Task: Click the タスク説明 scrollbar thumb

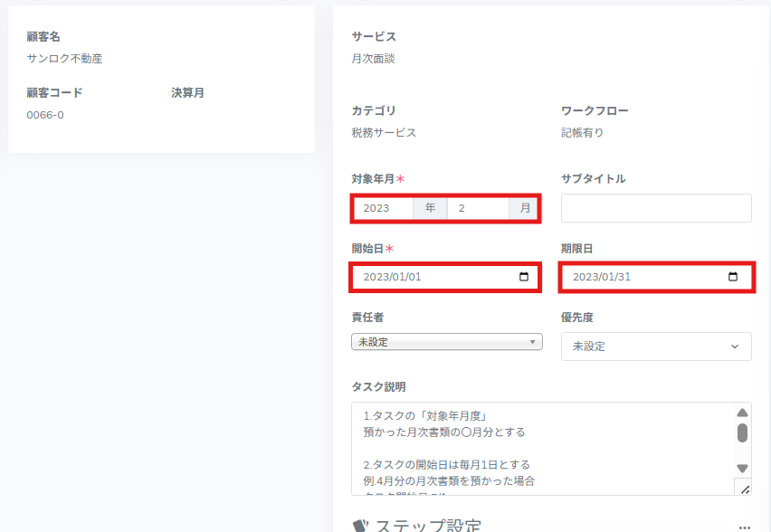Action: [742, 432]
